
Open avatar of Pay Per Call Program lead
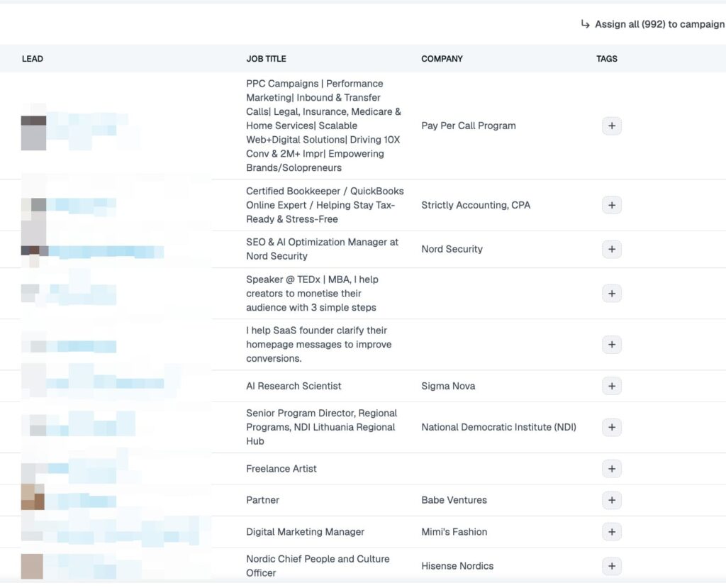(33, 133)
